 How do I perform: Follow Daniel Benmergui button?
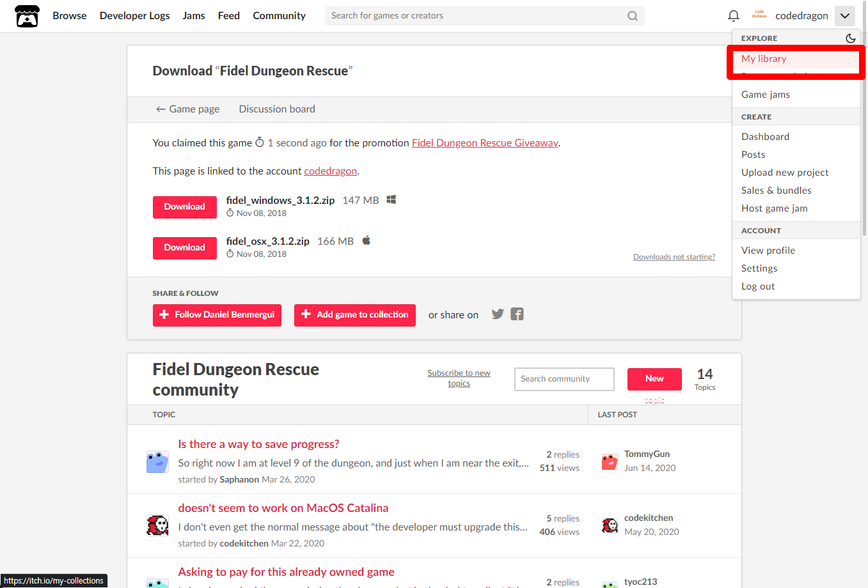217,315
